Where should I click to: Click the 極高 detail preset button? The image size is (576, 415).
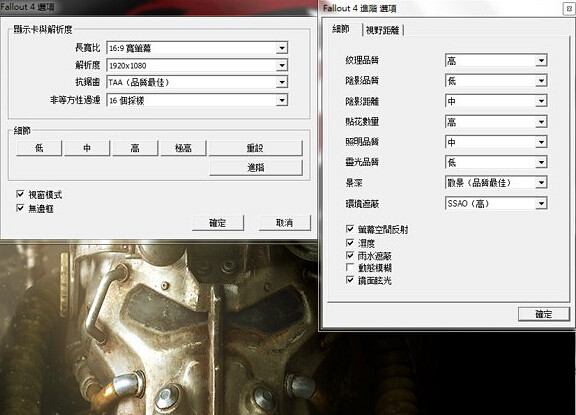click(x=183, y=148)
